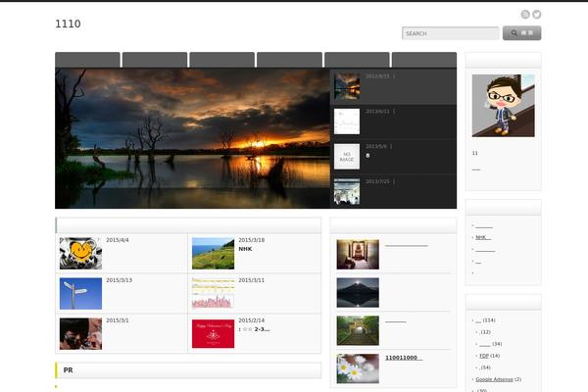Click the post title ending in 2-3...

click(254, 329)
